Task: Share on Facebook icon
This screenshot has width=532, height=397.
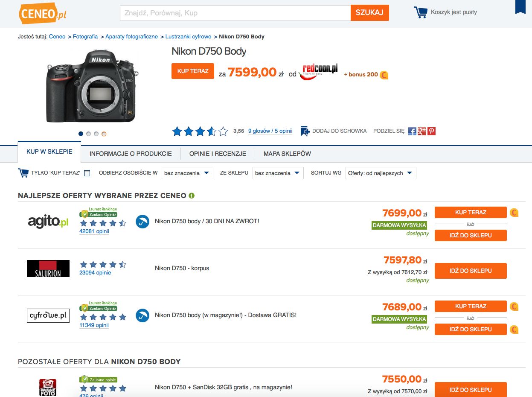Action: pyautogui.click(x=412, y=131)
